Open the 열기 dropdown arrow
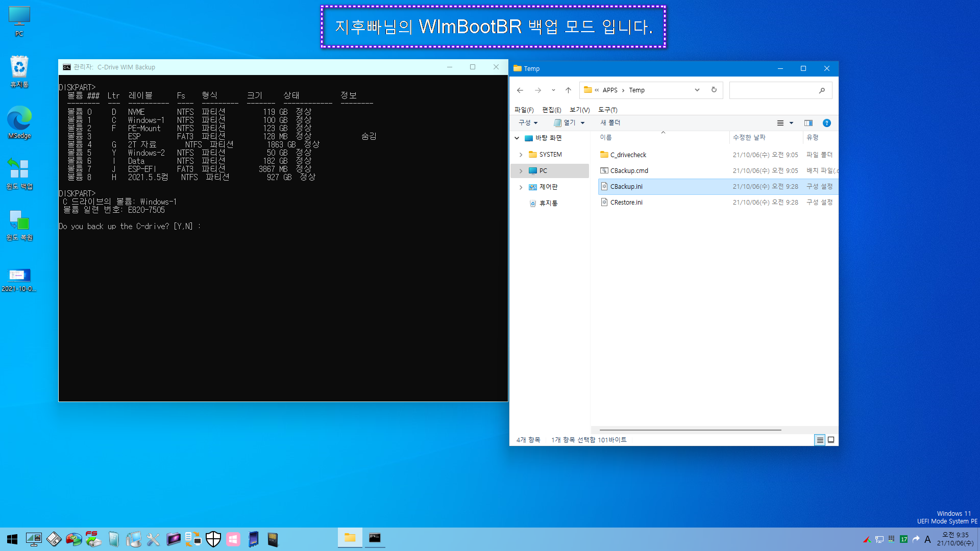Viewport: 980px width, 551px height. [583, 123]
